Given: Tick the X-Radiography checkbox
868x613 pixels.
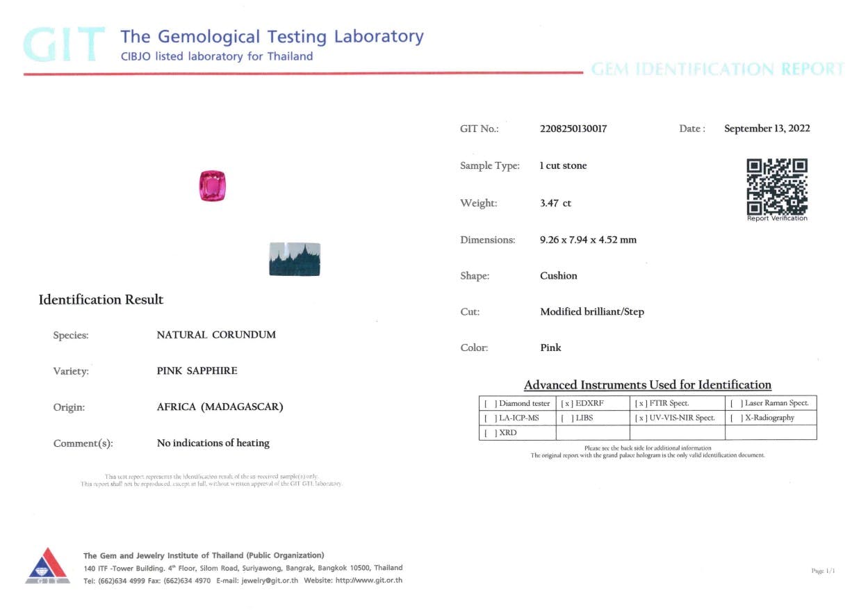Looking at the screenshot, I should click(736, 418).
